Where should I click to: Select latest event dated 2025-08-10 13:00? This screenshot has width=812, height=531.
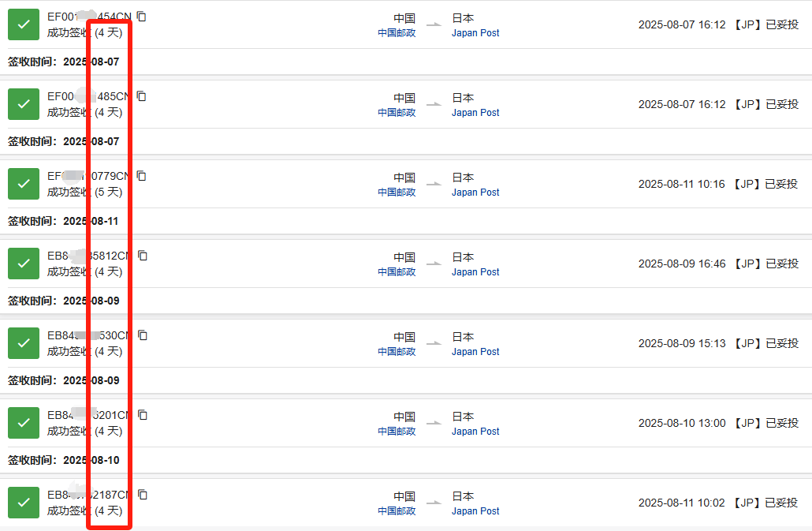(719, 423)
